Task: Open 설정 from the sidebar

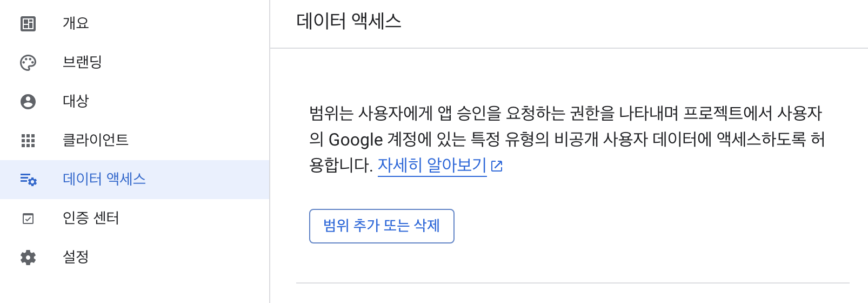Action: 76,257
